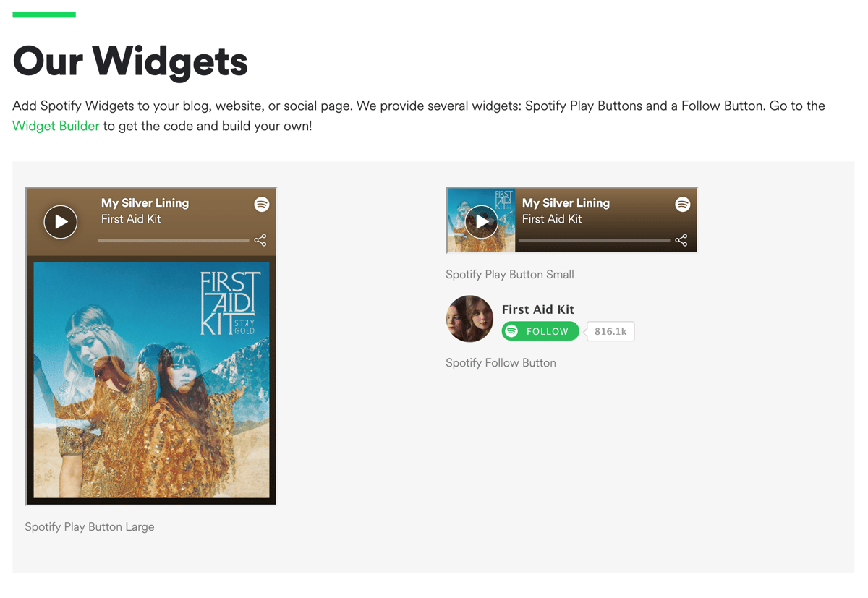Click the small widget's track progress bar
The height and width of the screenshot is (598, 868).
click(594, 240)
